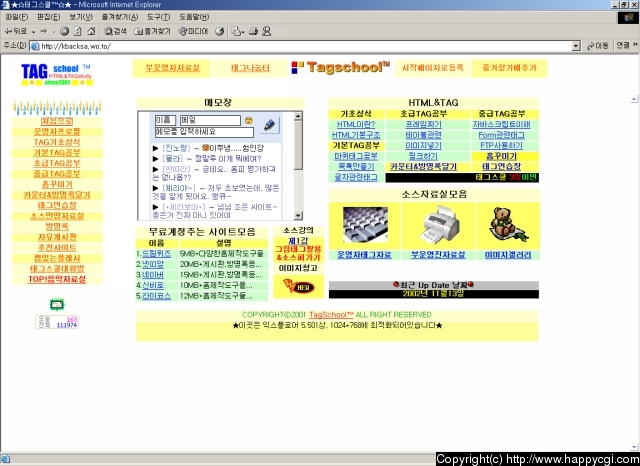Click the Tagschool banner logo

(341, 67)
